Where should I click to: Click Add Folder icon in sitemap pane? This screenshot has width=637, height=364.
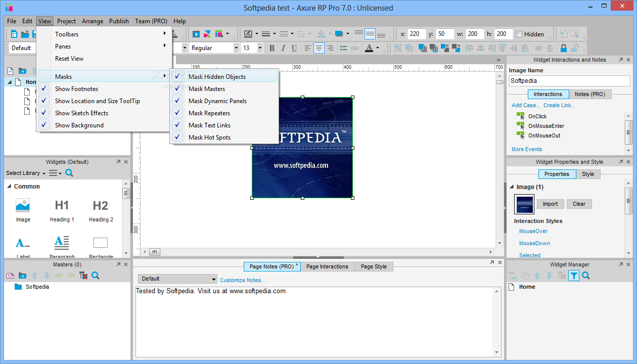pyautogui.click(x=22, y=71)
